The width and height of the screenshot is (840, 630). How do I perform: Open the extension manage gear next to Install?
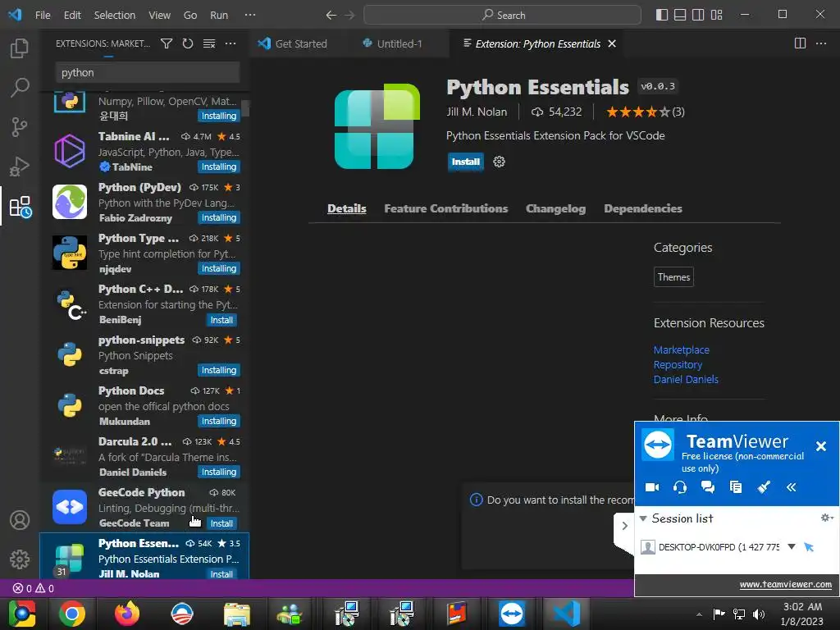click(499, 162)
